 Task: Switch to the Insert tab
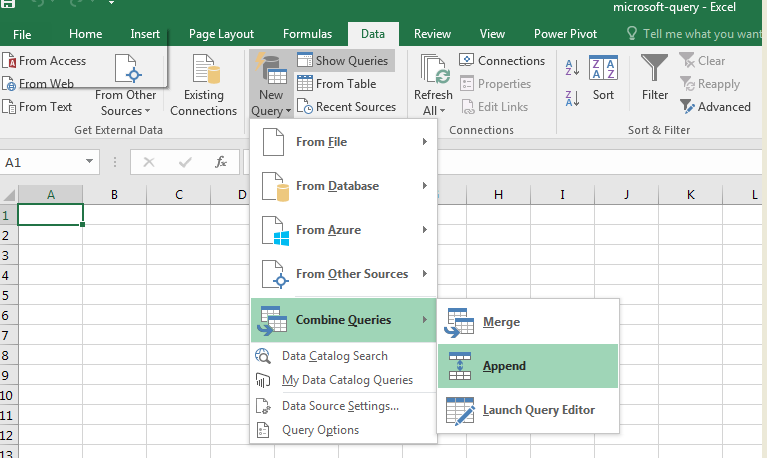click(x=145, y=34)
